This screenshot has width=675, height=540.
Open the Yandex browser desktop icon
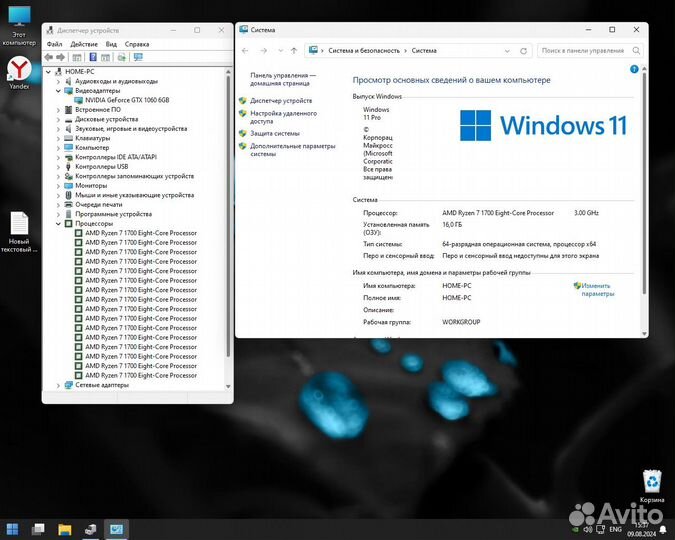(x=18, y=72)
